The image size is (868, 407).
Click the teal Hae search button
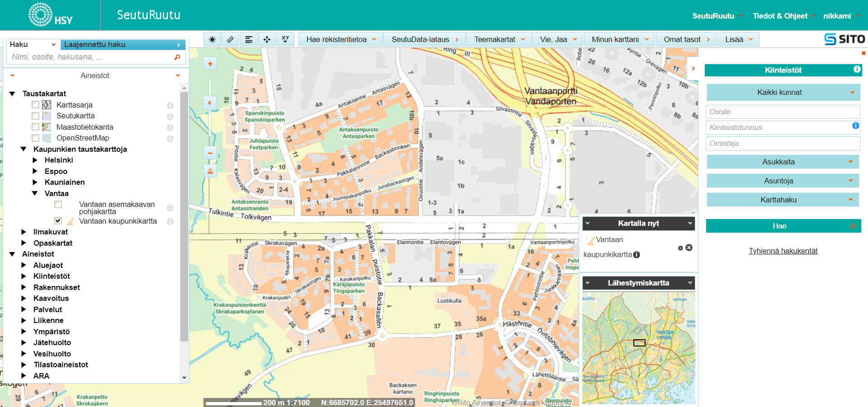[x=783, y=226]
